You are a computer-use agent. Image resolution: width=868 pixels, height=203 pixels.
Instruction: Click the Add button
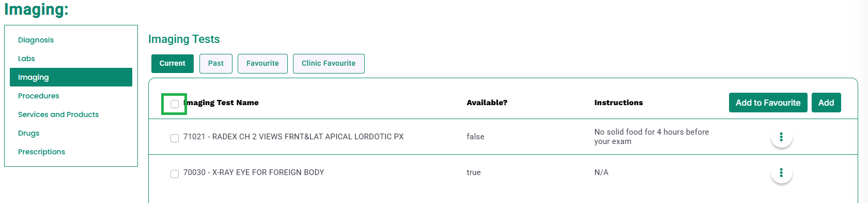[x=826, y=103]
